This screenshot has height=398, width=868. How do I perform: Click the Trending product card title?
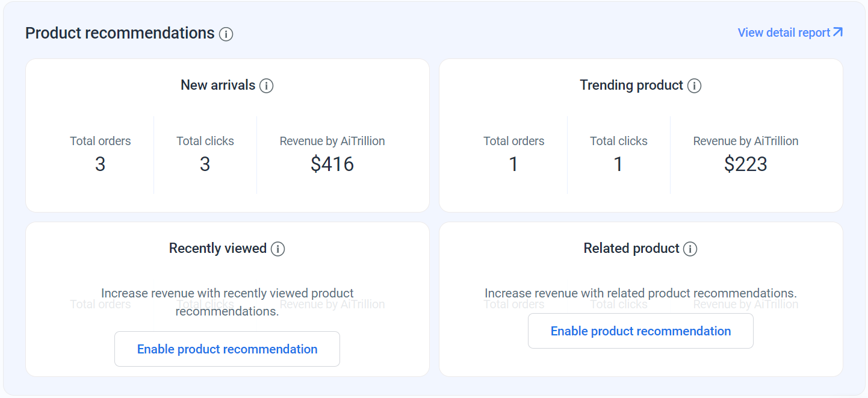pyautogui.click(x=631, y=86)
